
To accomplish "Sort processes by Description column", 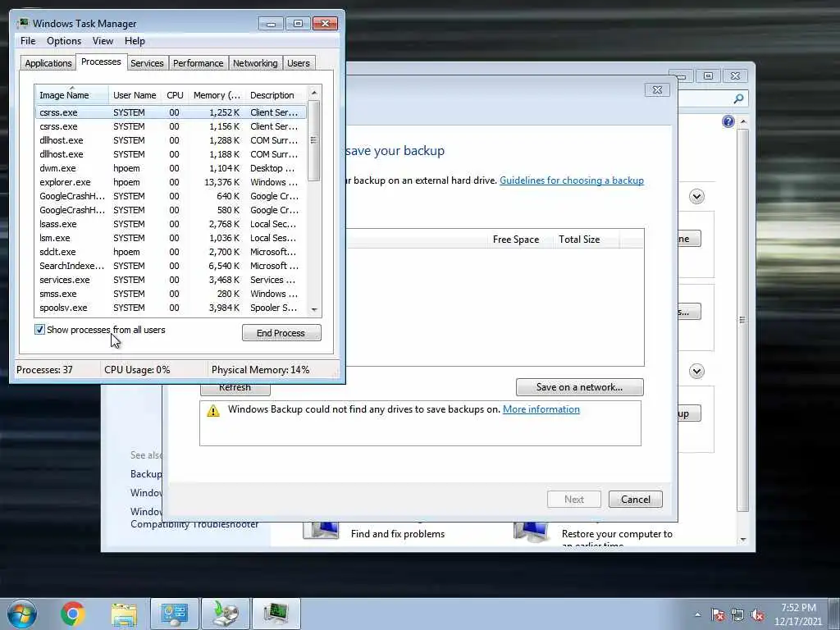I will 276,95.
